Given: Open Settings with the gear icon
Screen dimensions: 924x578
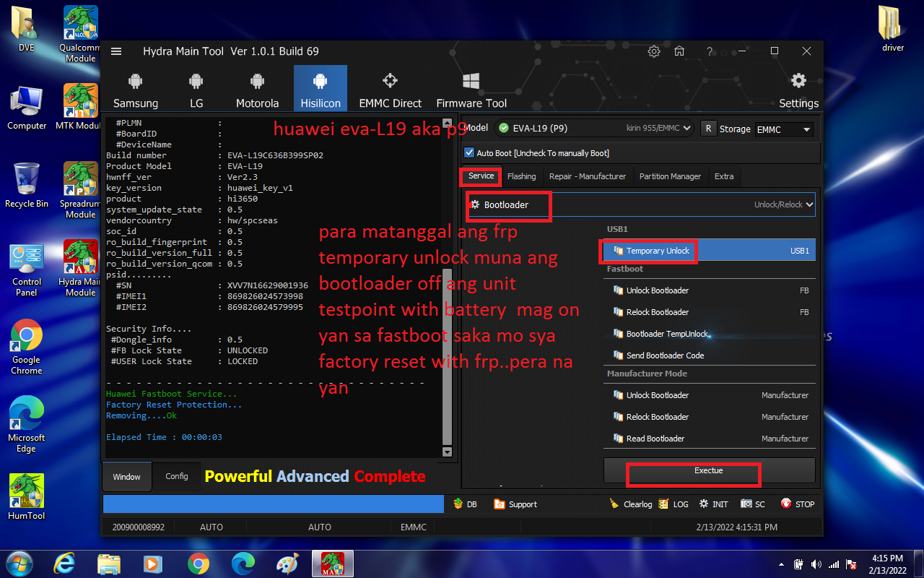Looking at the screenshot, I should [798, 89].
